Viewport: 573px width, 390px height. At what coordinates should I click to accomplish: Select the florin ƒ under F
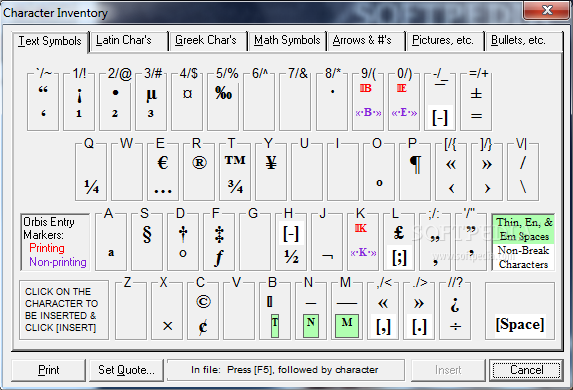(219, 258)
